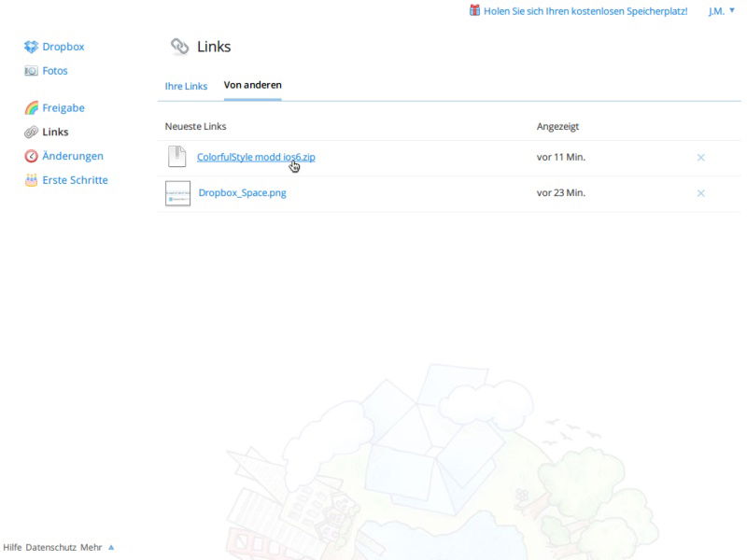
Task: Open Hilfe in the footer
Action: (12, 547)
